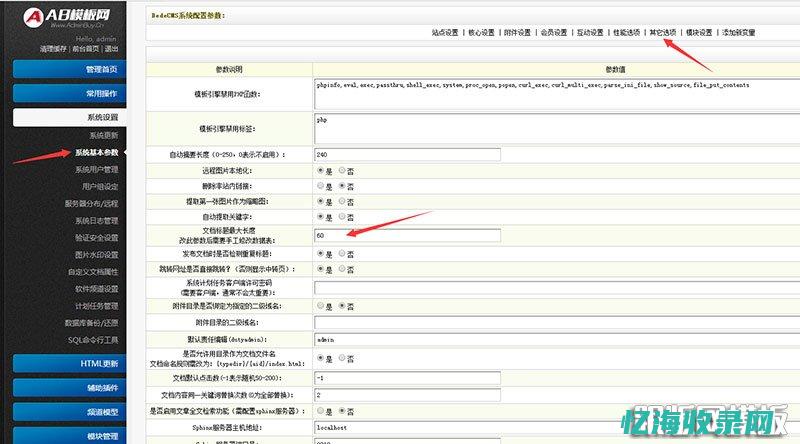800x444 pixels.
Task: Click 清理缓存 link under Hello admin
Action: coord(54,48)
